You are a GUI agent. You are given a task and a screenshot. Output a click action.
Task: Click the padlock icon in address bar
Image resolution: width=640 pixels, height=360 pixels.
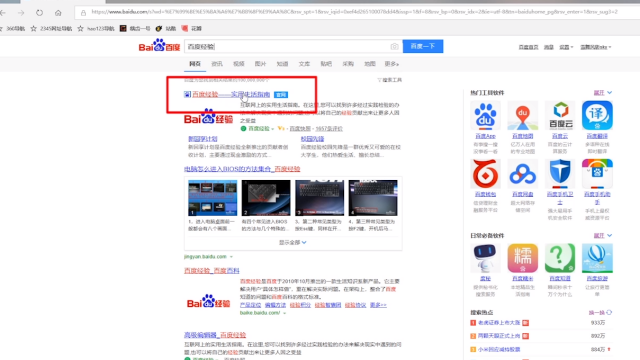[83, 13]
